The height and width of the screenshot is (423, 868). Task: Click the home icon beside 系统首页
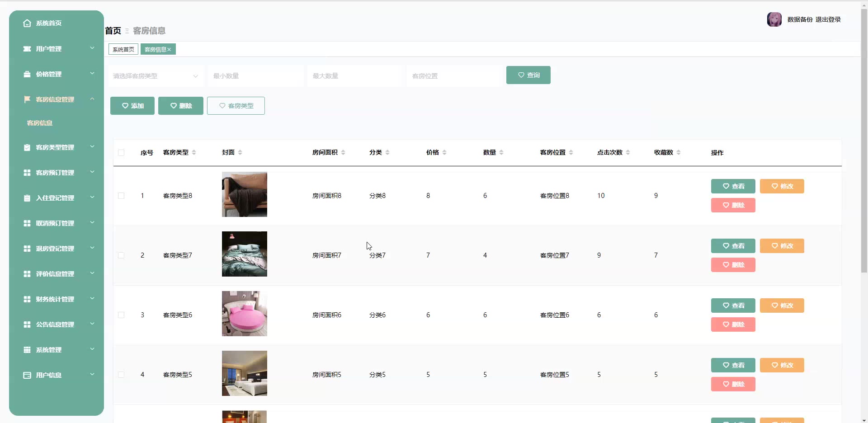click(27, 23)
